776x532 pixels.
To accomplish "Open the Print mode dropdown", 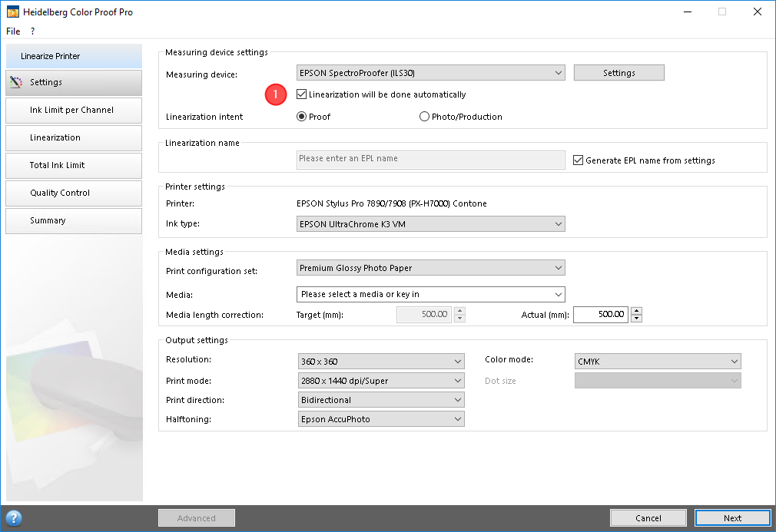I will [381, 381].
